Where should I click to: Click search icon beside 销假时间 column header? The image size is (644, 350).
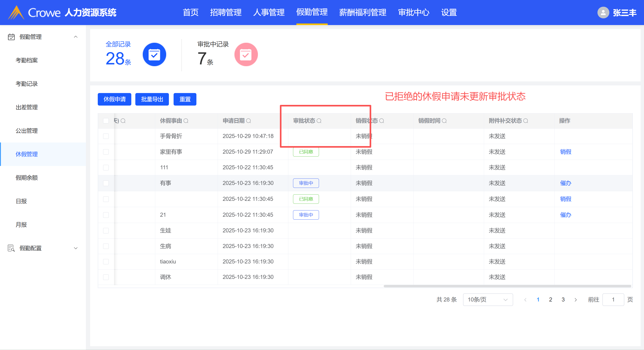(444, 121)
